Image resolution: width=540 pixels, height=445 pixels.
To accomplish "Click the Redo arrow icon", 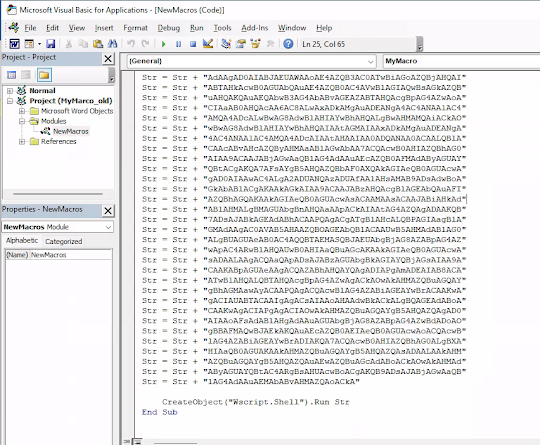I will coord(145,44).
